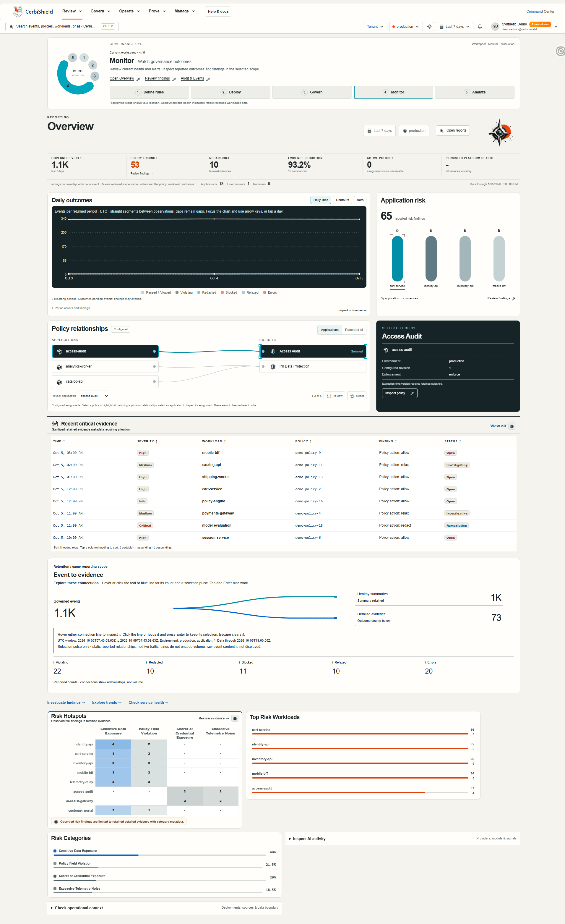Click the Risk Hotspots info icon
This screenshot has height=924, width=565.
(235, 719)
